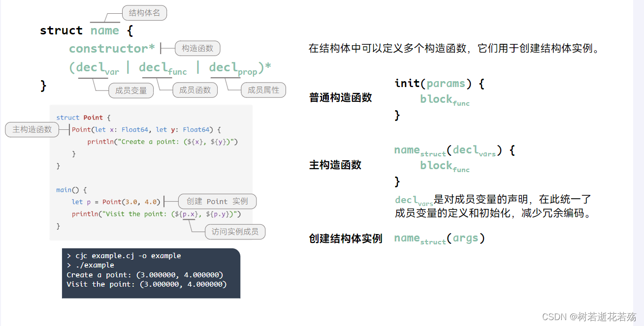The height and width of the screenshot is (326, 644).
Task: Click the 'block func' under init(params)
Action: click(445, 100)
